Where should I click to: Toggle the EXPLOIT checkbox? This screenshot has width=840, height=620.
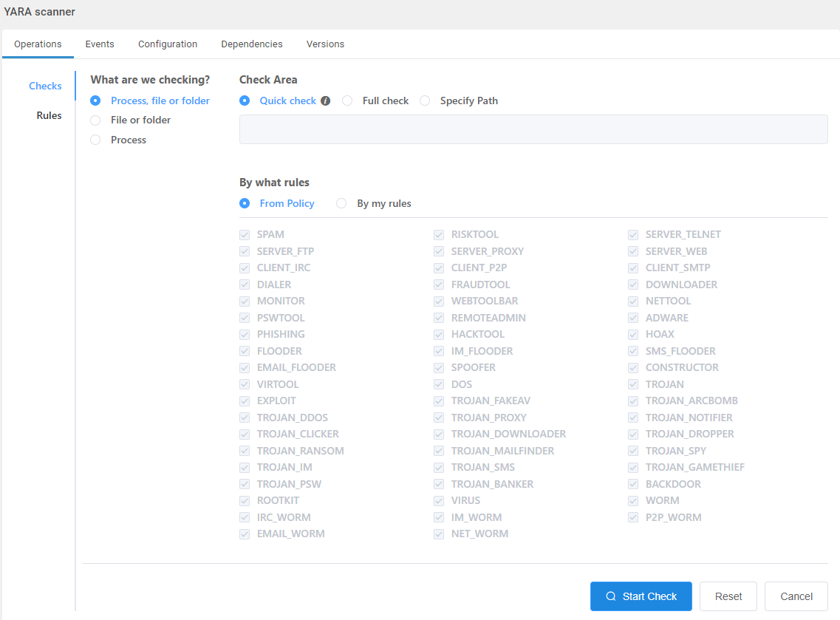[x=245, y=401]
